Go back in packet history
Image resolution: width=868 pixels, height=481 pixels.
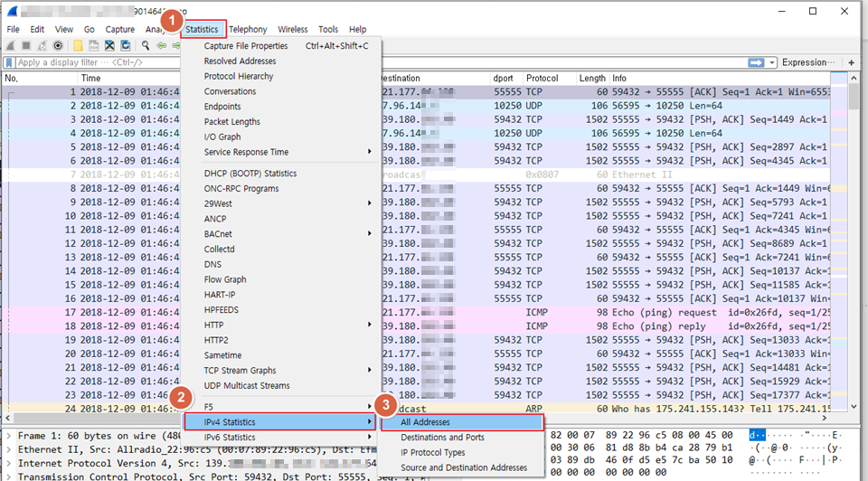click(162, 45)
